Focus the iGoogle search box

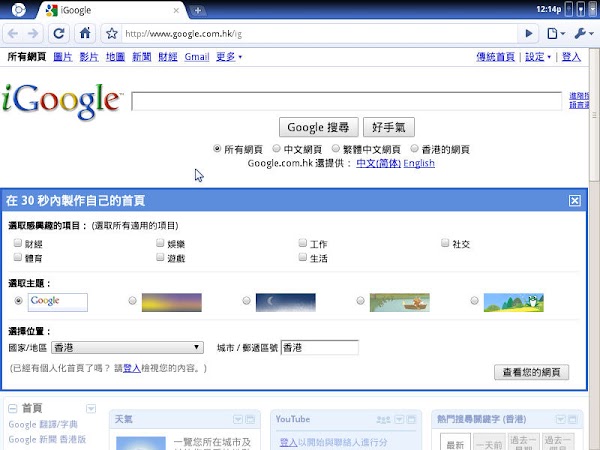347,101
